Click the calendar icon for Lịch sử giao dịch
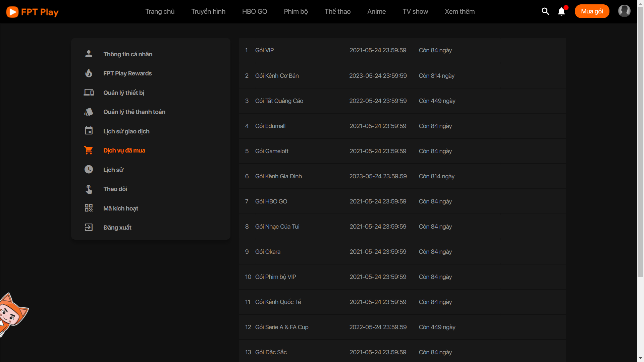This screenshot has height=362, width=644. pyautogui.click(x=89, y=131)
